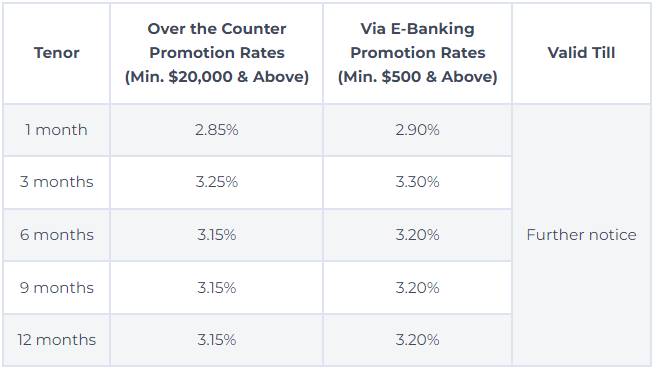Image resolution: width=656 pixels, height=372 pixels.
Task: Select 3.15% in the 9 months row
Action: point(217,288)
